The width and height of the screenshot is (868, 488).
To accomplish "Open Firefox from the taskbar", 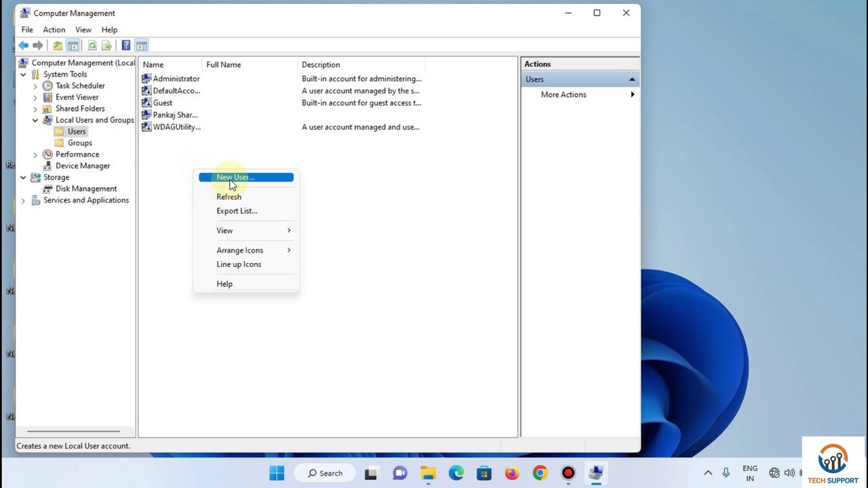I will coord(511,473).
